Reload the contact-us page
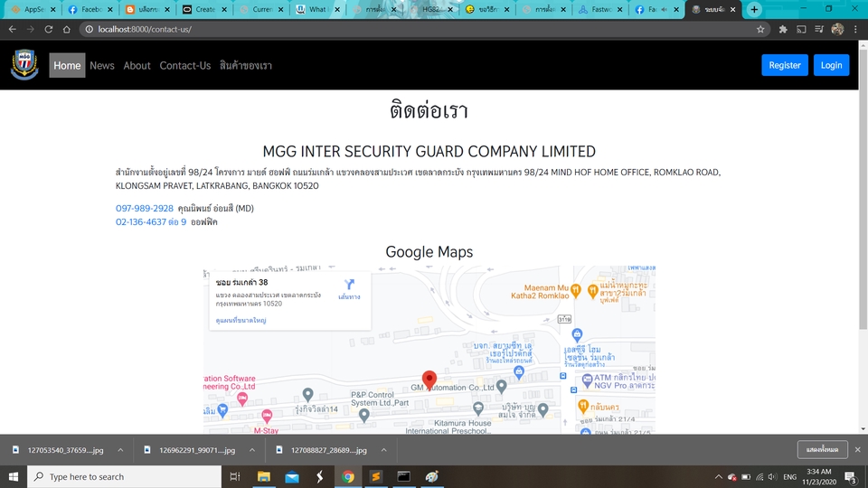This screenshot has width=868, height=488. coord(49,29)
